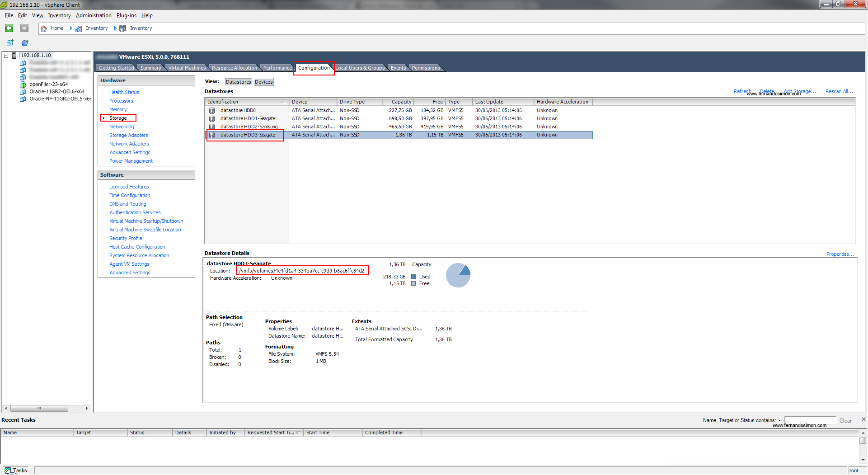Click the second Inventory breadcrumb icon
Image resolution: width=868 pixels, height=475 pixels.
point(123,28)
